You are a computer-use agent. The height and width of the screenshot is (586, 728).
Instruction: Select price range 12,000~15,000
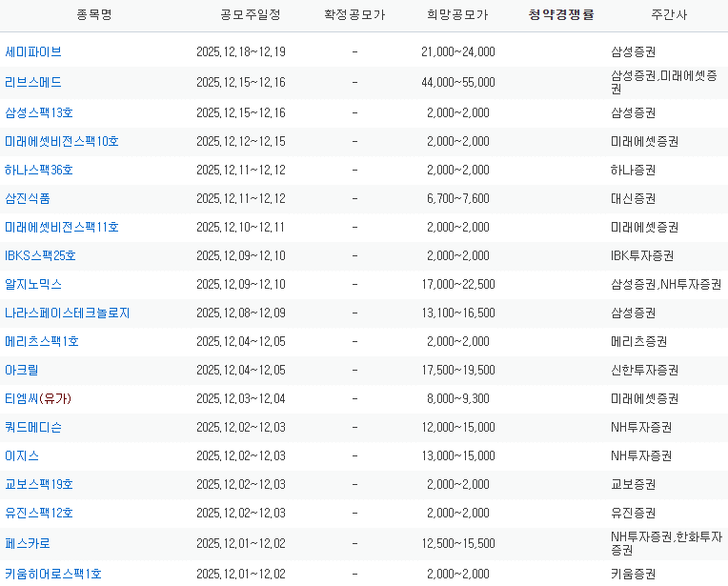pos(458,427)
